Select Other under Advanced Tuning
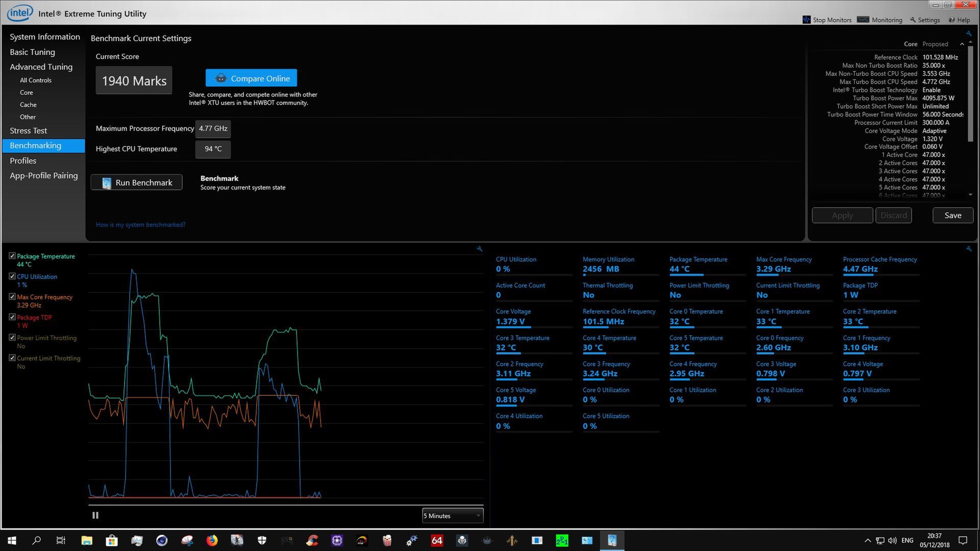This screenshot has height=551, width=980. pyautogui.click(x=28, y=117)
